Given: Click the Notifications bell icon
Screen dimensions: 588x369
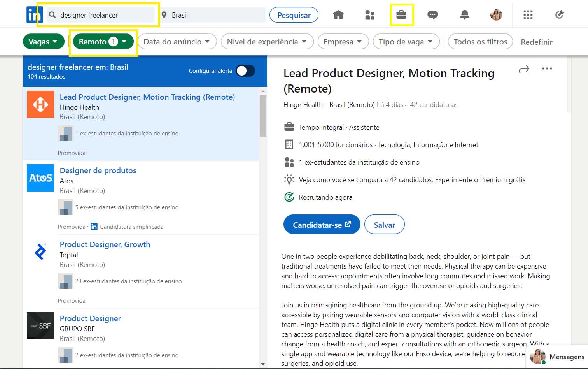Looking at the screenshot, I should (x=464, y=14).
